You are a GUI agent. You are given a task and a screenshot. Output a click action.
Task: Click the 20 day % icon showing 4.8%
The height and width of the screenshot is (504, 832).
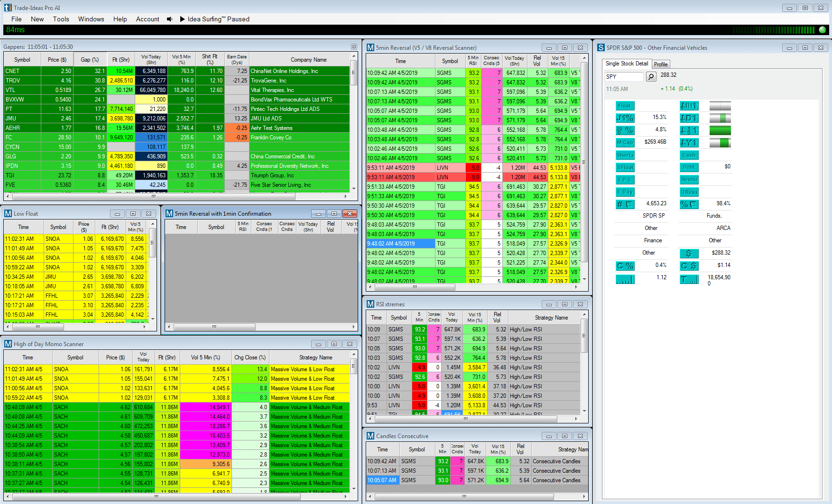pos(625,130)
